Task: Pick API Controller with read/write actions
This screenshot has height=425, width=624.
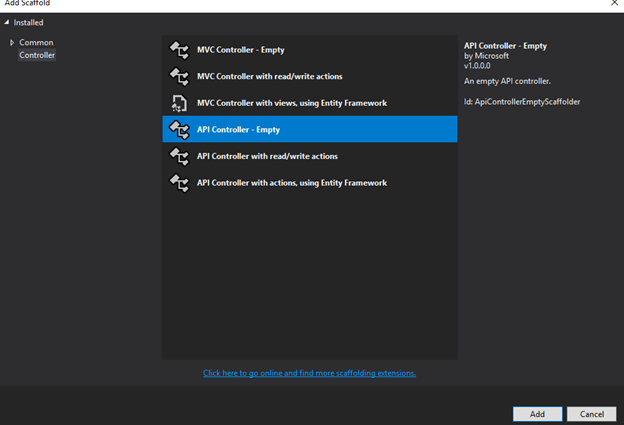Action: click(310, 156)
